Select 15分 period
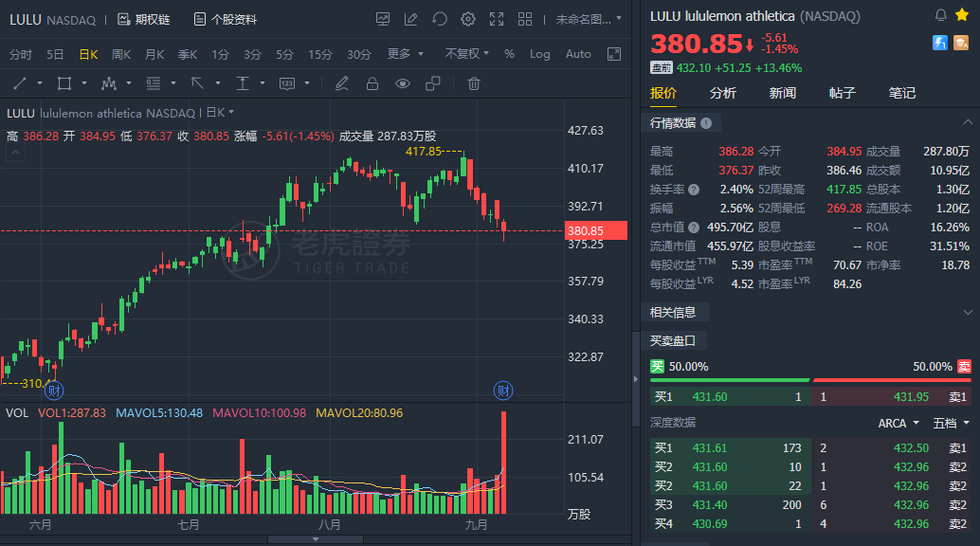The image size is (980, 546). (x=320, y=54)
